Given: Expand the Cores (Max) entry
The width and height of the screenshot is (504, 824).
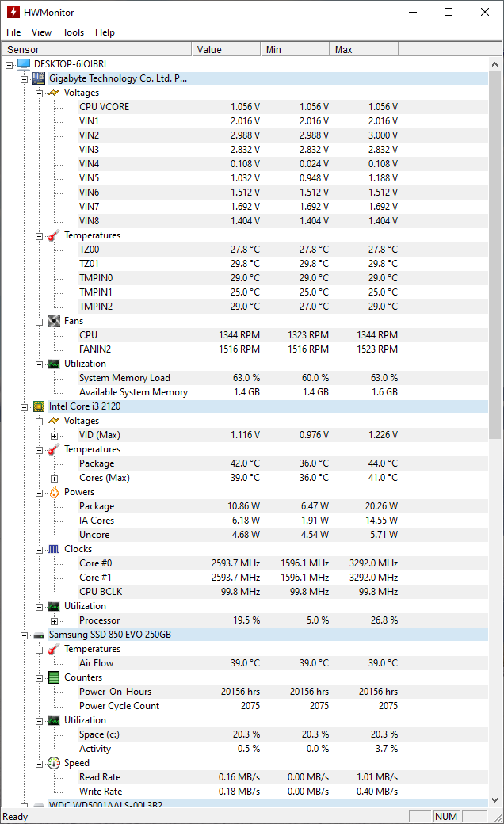Looking at the screenshot, I should coord(52,478).
